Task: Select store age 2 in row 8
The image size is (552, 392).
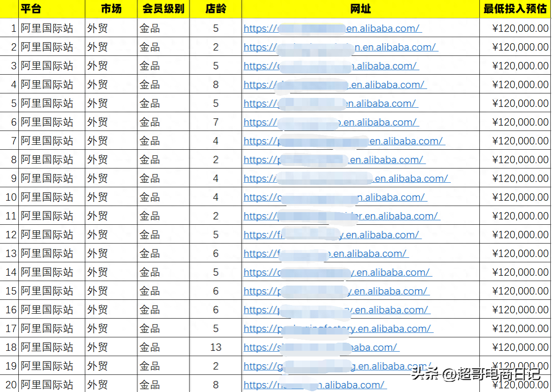Action: [215, 159]
